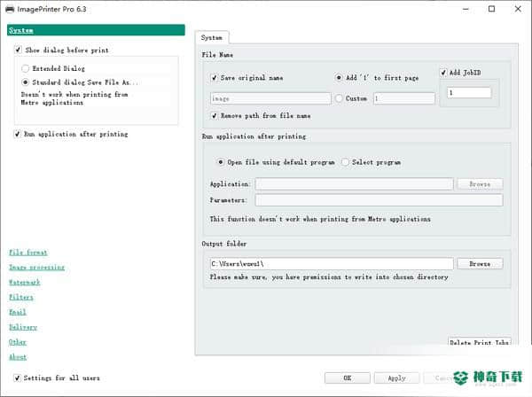The height and width of the screenshot is (397, 532).
Task: Click the Delete Print Jobs button
Action: 479,341
